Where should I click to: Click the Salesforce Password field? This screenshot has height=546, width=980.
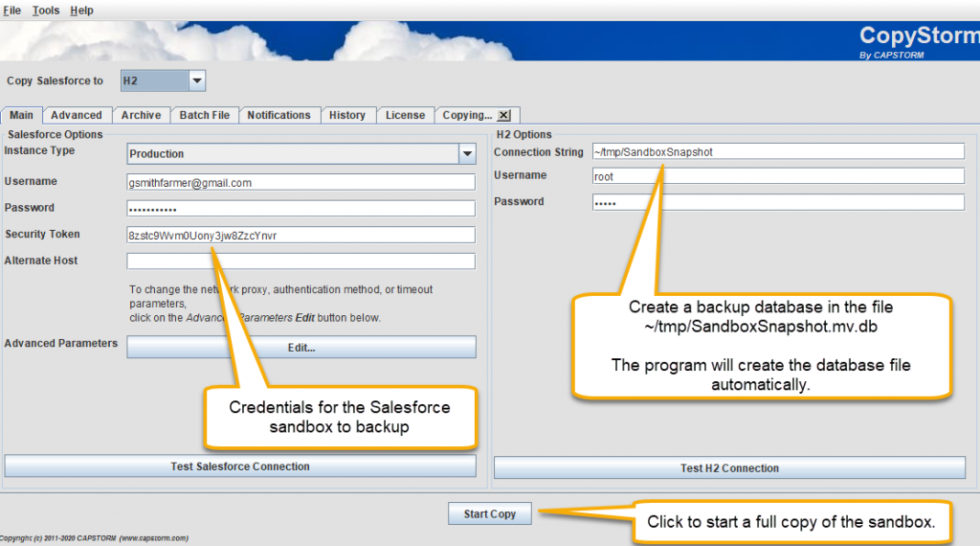301,208
